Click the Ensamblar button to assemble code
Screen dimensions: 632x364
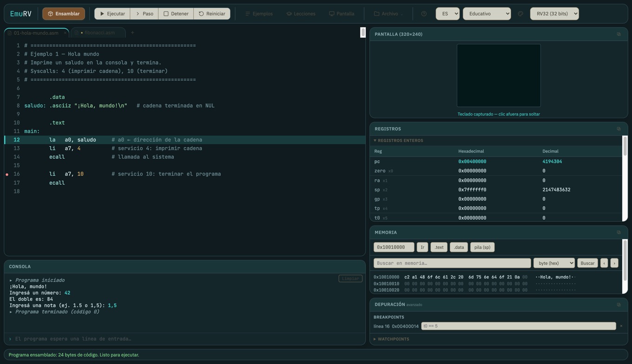click(64, 14)
